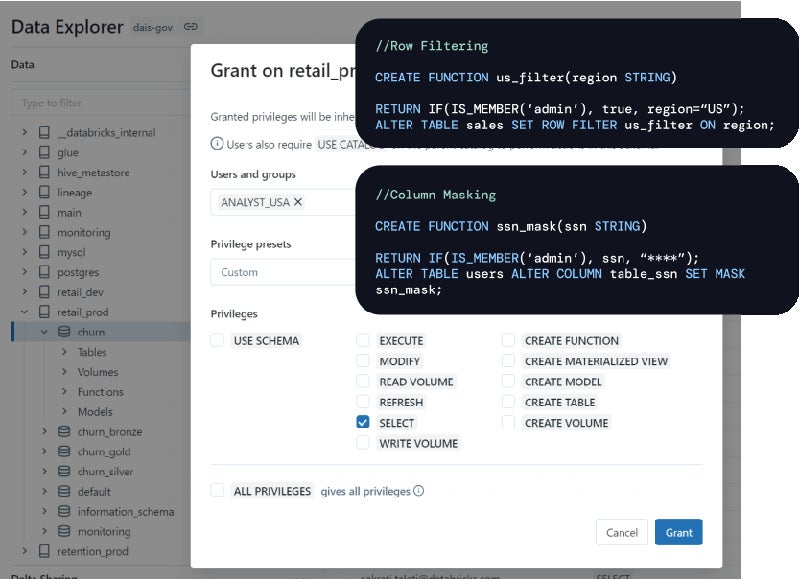Tick the CREATE VOLUME checkbox
Image resolution: width=800 pixels, height=579 pixels.
(x=508, y=422)
